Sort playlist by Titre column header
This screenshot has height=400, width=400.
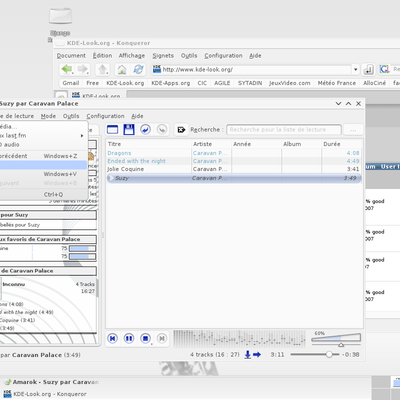148,144
